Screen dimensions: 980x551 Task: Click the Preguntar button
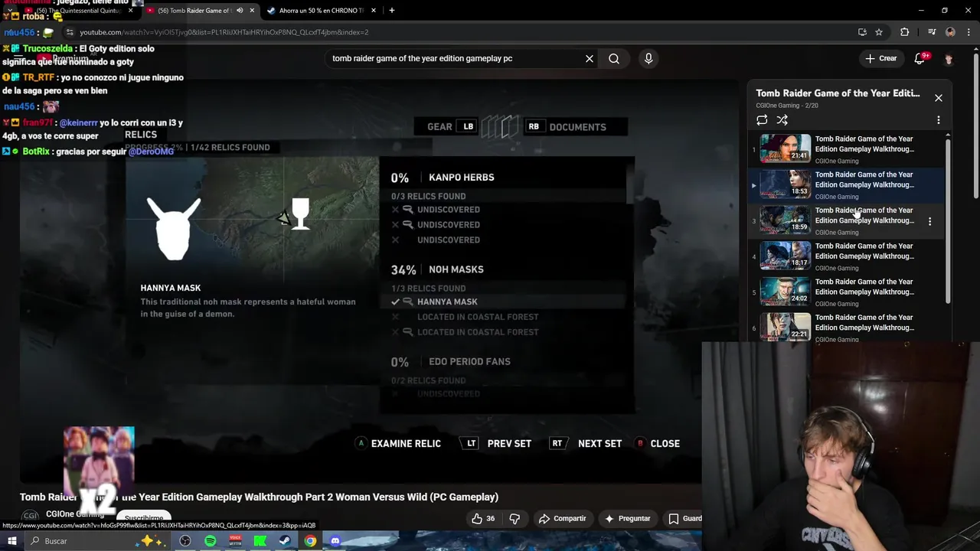coord(628,518)
